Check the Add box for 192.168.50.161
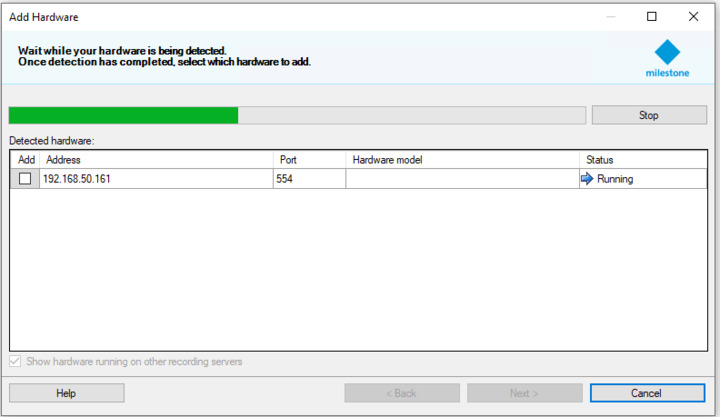This screenshot has height=417, width=720. pyautogui.click(x=25, y=179)
